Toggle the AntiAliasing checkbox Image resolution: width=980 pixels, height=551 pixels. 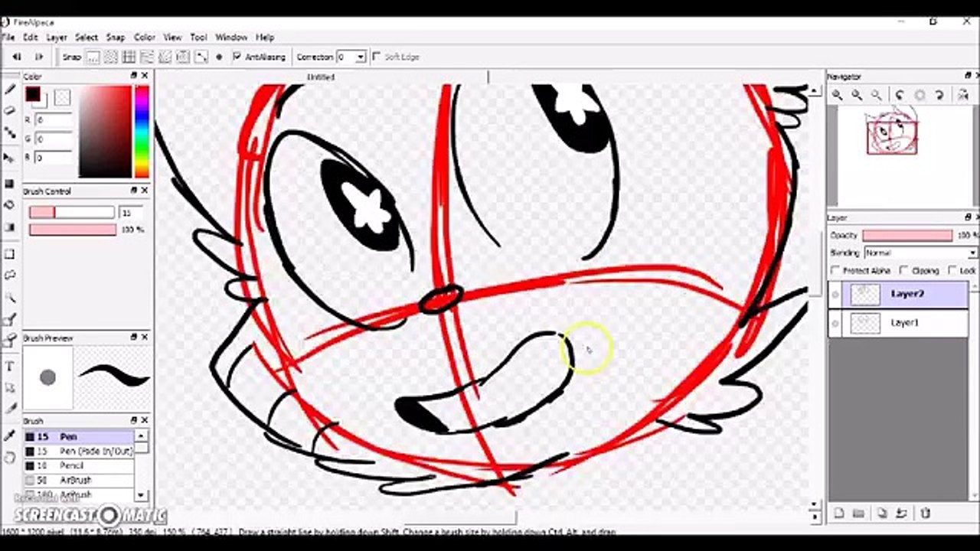(237, 57)
